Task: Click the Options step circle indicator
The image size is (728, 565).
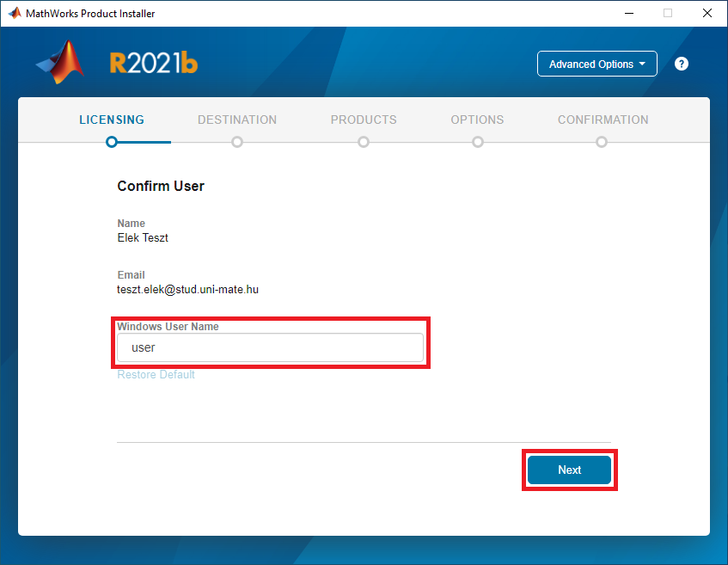Action: (477, 142)
